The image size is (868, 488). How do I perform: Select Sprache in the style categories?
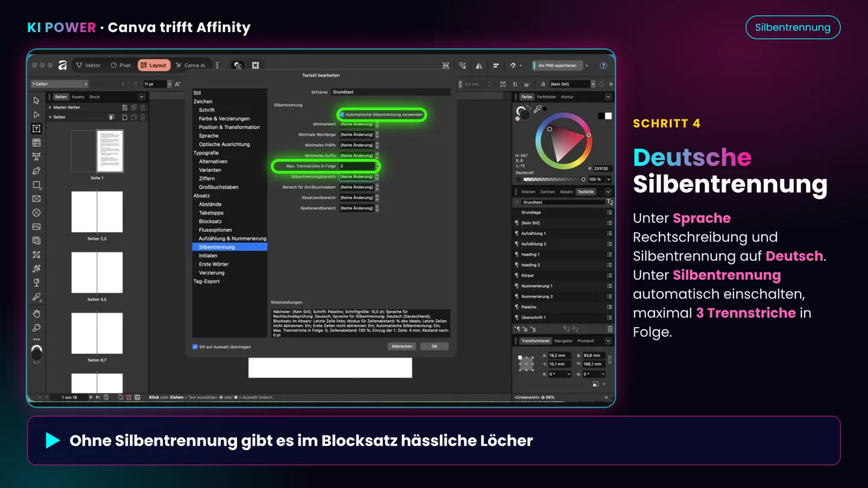(209, 136)
